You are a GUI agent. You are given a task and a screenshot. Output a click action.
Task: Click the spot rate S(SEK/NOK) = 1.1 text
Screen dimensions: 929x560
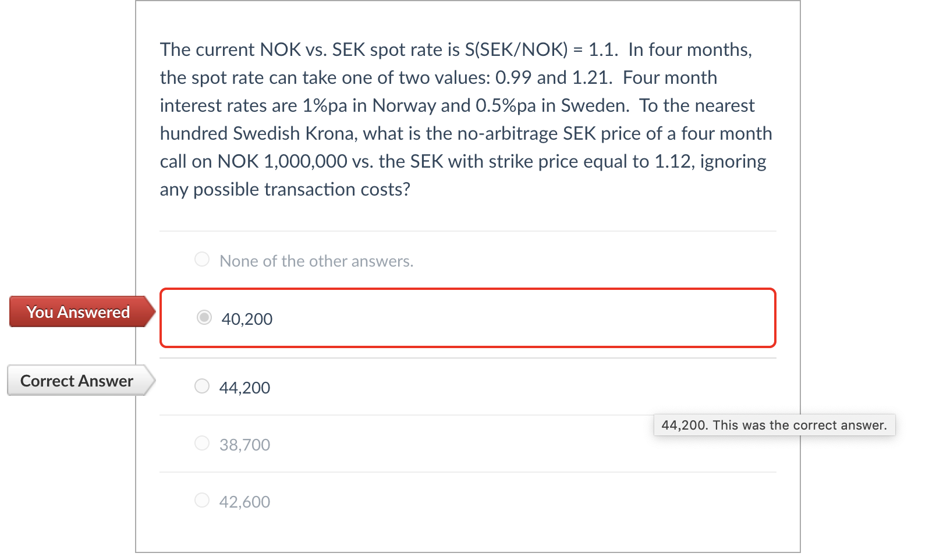518,49
